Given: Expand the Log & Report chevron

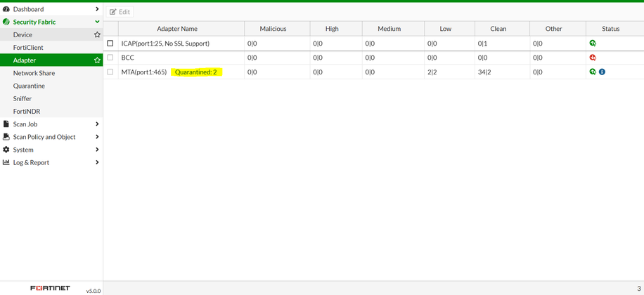Looking at the screenshot, I should (97, 162).
